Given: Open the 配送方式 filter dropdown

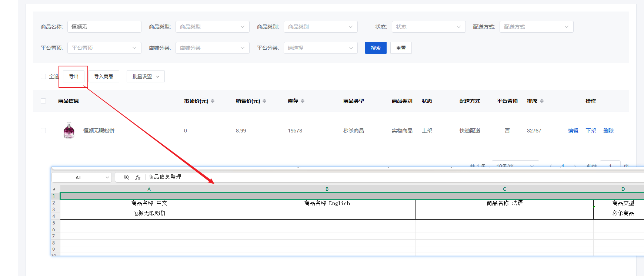Looking at the screenshot, I should [537, 27].
